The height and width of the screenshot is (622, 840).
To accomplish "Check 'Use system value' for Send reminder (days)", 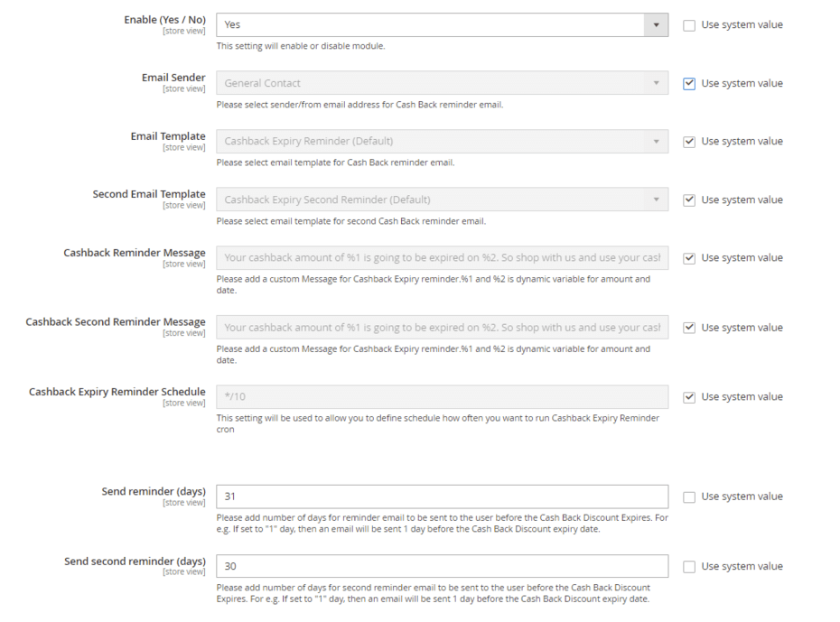I will pyautogui.click(x=689, y=497).
